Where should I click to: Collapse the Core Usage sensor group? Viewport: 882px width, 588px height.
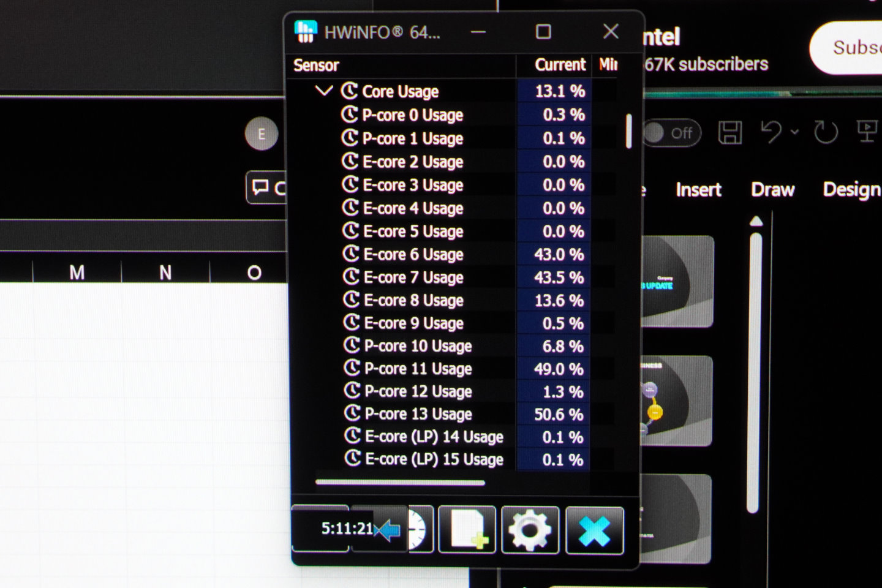coord(323,91)
